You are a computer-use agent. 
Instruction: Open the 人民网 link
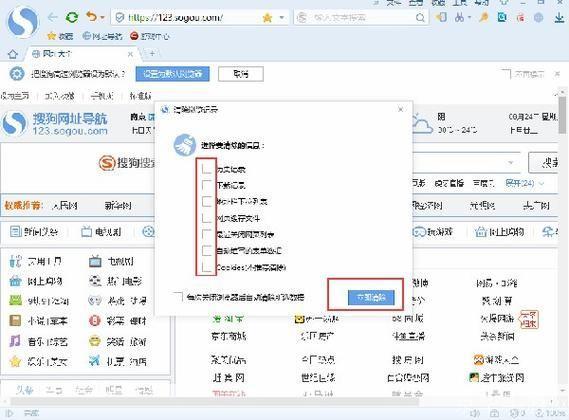pos(65,206)
